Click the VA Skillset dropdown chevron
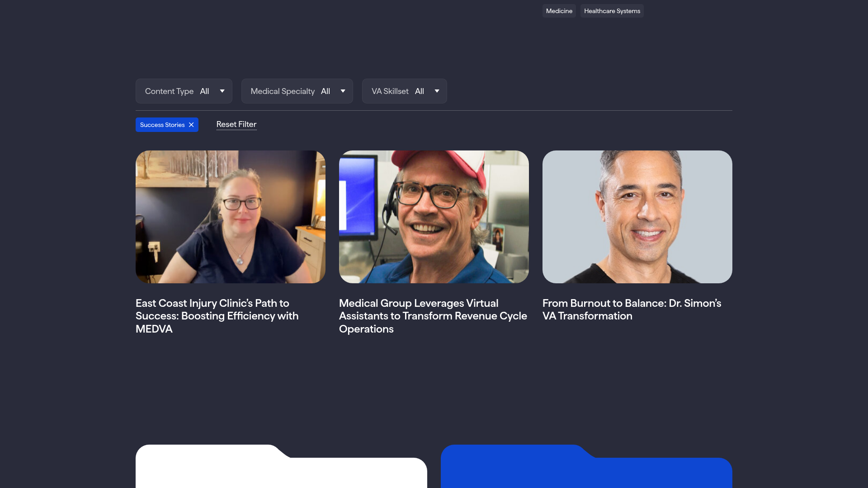Viewport: 868px width, 488px height. coord(437,91)
